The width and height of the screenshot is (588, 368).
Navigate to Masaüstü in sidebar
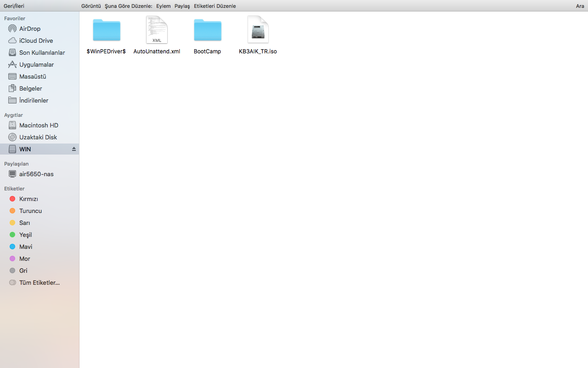tap(33, 76)
